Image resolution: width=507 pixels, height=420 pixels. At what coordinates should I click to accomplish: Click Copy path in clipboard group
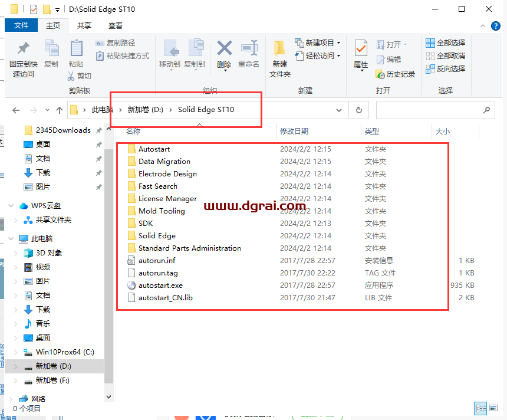click(116, 42)
